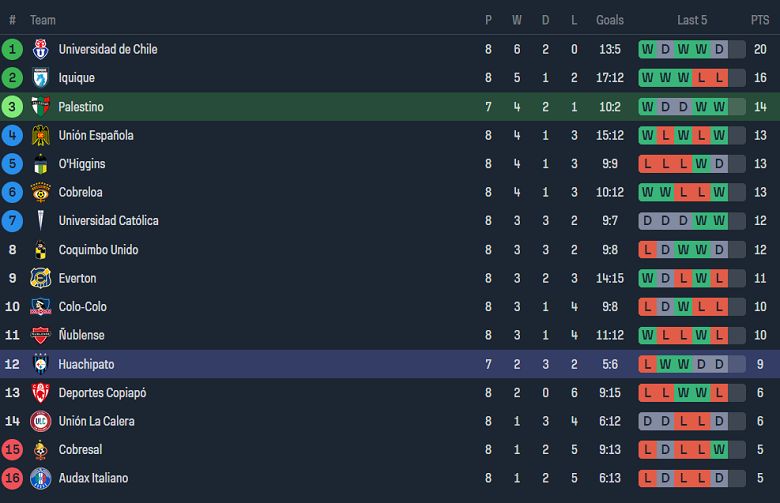
Task: Click the Universidad de Chile club crest
Action: 40,49
